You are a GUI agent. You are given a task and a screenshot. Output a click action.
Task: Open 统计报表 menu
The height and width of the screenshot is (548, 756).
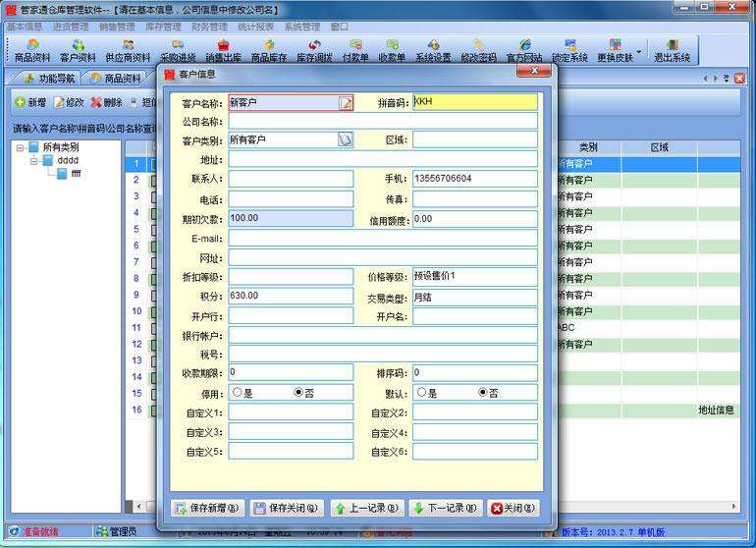click(256, 27)
